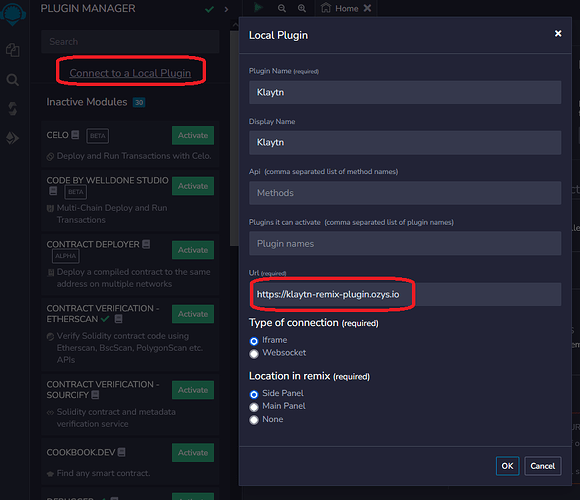Select Websocket connection type
580x500 pixels.
tap(254, 354)
